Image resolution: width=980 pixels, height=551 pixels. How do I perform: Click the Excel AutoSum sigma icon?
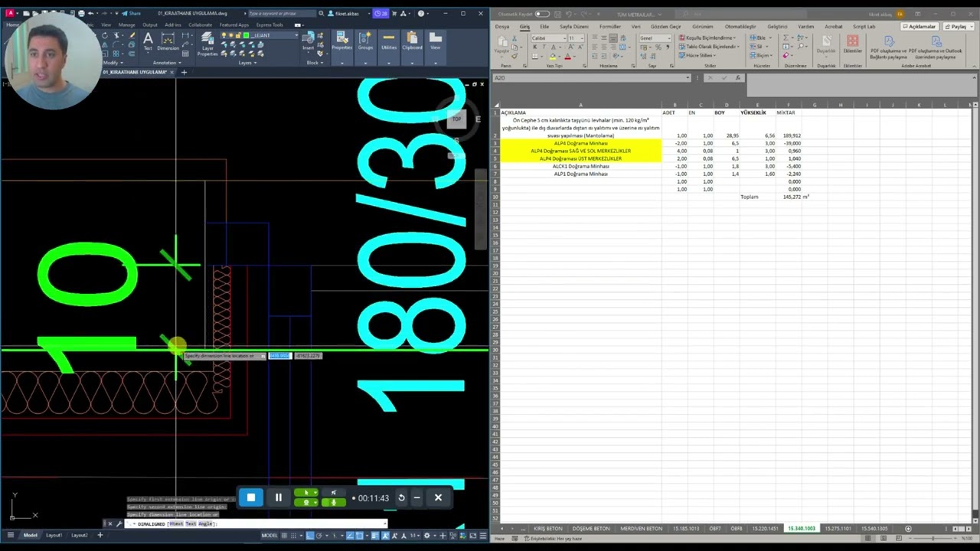[x=786, y=37]
